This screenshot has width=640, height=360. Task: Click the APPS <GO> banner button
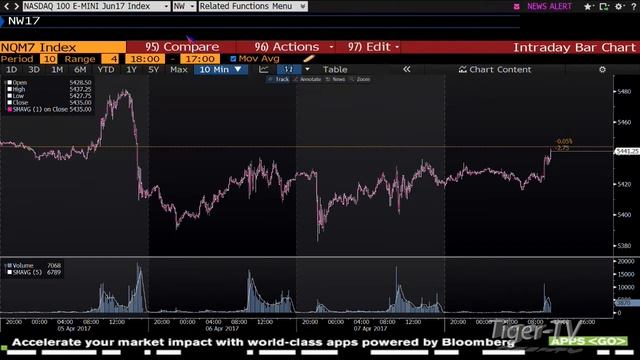pos(588,341)
